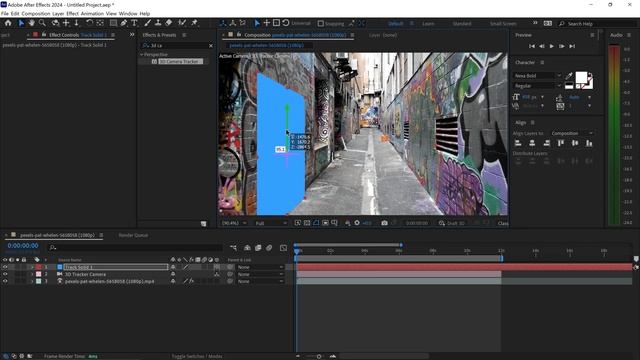Image resolution: width=640 pixels, height=360 pixels.
Task: Select the Selection (arrow) tool
Action: (21, 23)
